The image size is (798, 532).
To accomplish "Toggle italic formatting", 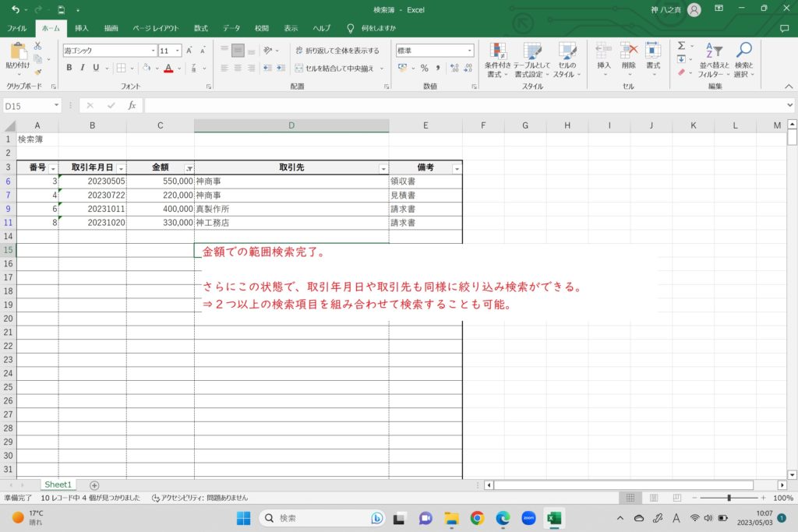I will pyautogui.click(x=83, y=68).
